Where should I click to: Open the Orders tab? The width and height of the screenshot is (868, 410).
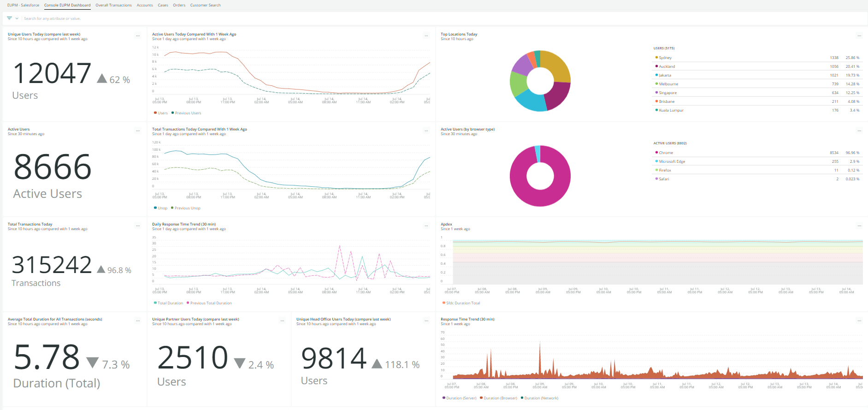[179, 5]
